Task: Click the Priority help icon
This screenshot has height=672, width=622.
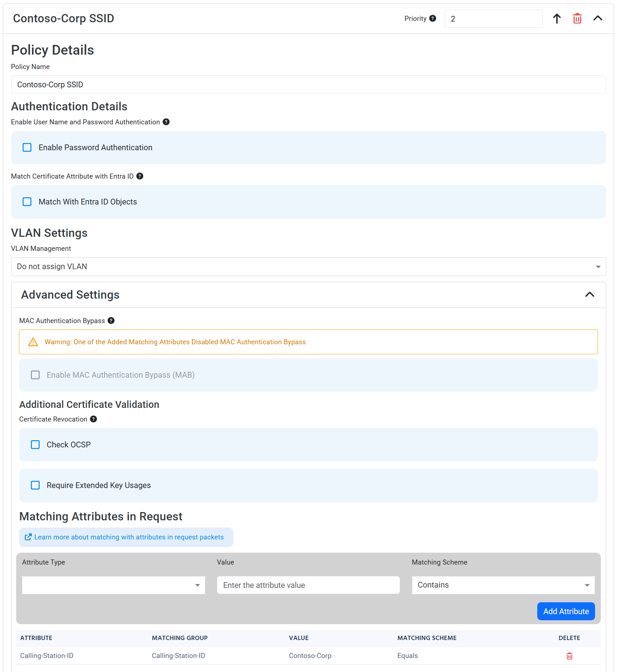Action: click(x=433, y=18)
